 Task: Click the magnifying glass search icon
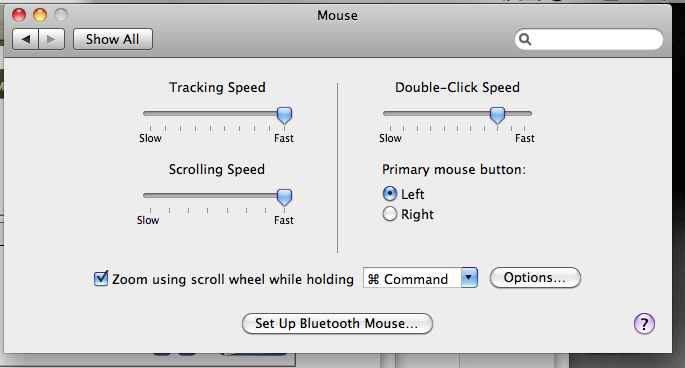pyautogui.click(x=525, y=40)
